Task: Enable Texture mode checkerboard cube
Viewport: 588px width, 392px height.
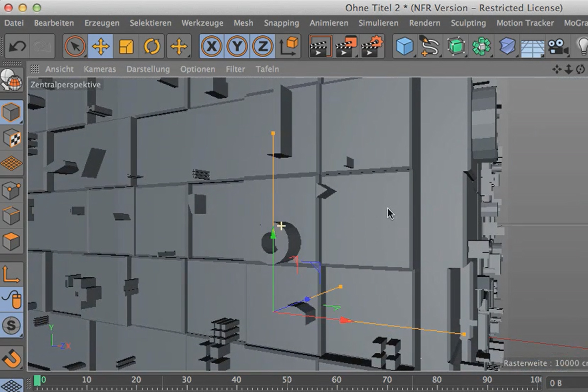Action: (x=11, y=139)
